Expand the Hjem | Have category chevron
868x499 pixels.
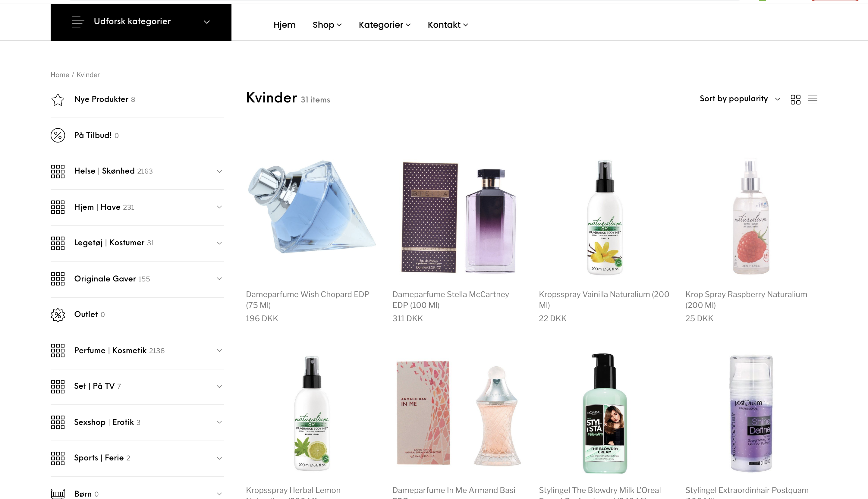219,207
